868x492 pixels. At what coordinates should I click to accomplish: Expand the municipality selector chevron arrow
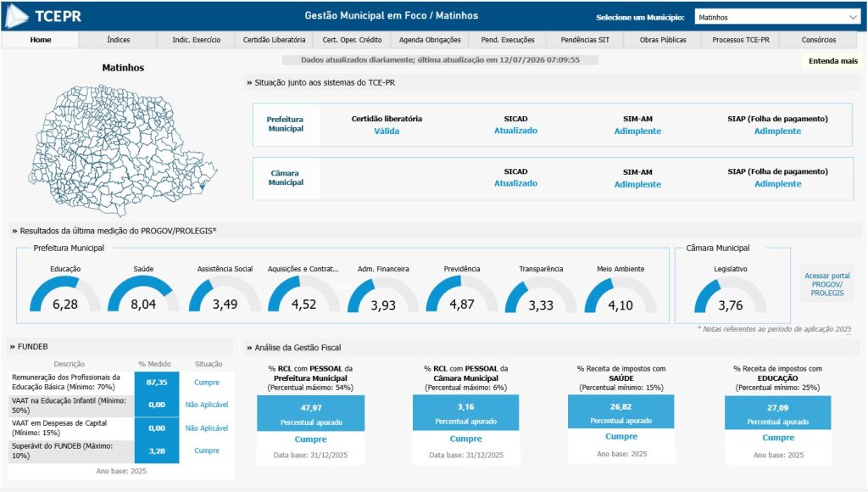pos(853,17)
